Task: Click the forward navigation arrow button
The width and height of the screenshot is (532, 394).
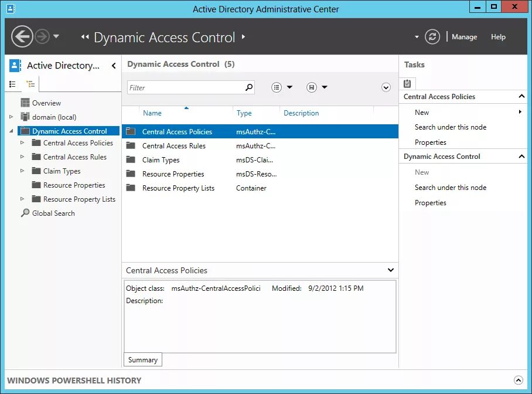Action: (x=42, y=36)
